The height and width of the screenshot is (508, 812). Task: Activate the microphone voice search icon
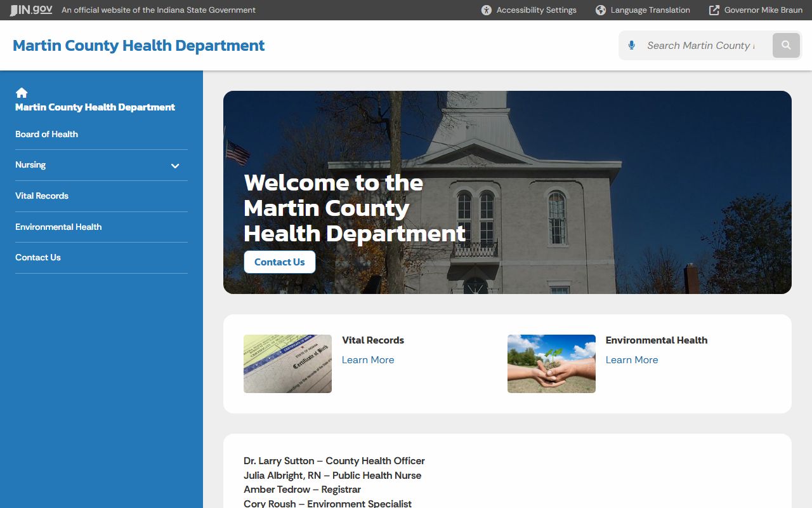(631, 45)
